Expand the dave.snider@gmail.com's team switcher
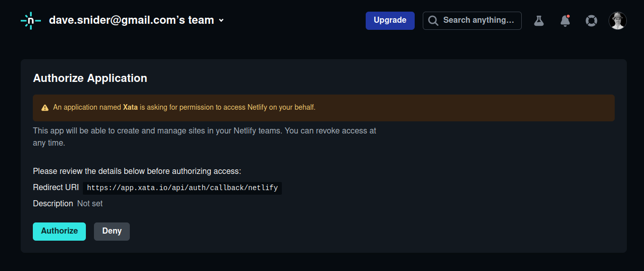 136,20
